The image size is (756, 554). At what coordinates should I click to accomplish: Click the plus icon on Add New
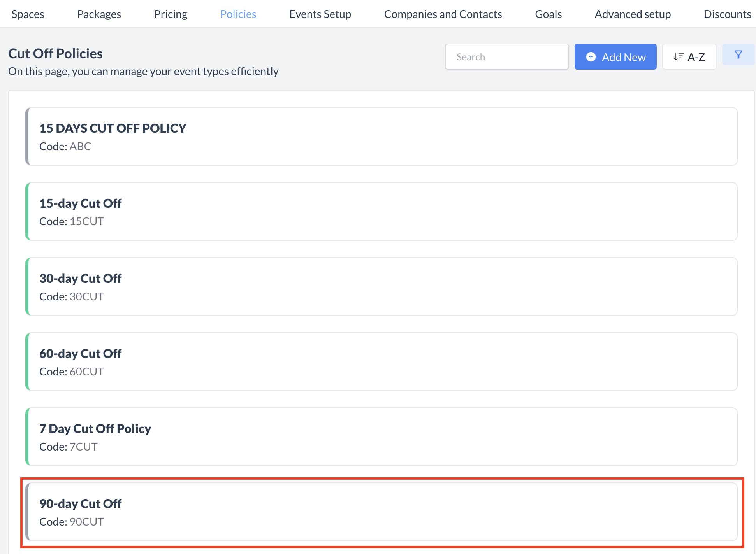tap(591, 57)
